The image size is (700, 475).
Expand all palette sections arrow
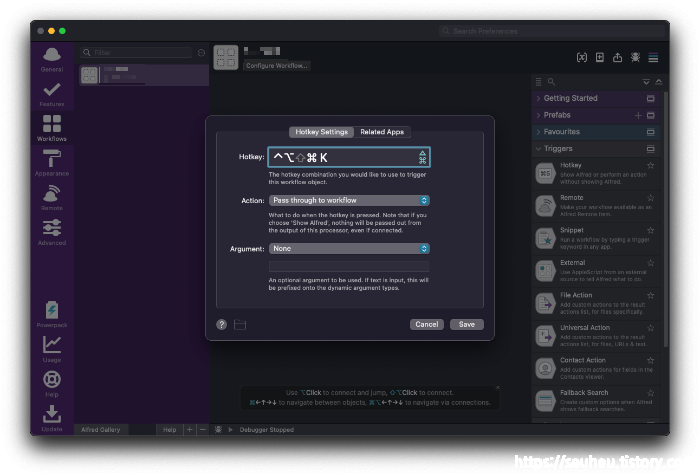click(646, 82)
